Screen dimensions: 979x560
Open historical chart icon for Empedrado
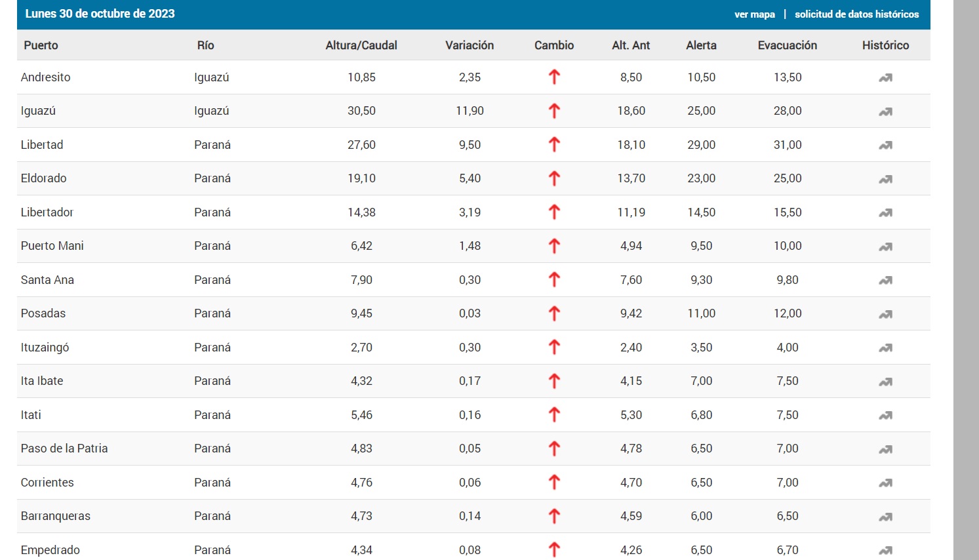pos(885,550)
